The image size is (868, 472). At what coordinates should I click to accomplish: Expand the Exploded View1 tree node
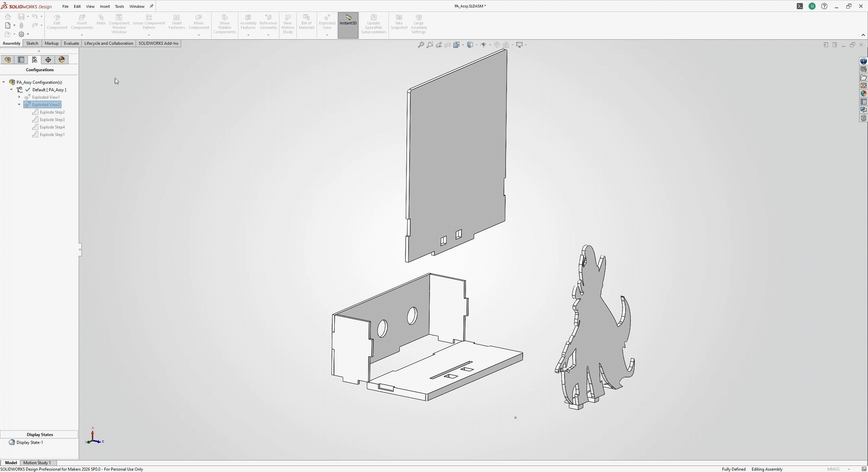tap(19, 97)
